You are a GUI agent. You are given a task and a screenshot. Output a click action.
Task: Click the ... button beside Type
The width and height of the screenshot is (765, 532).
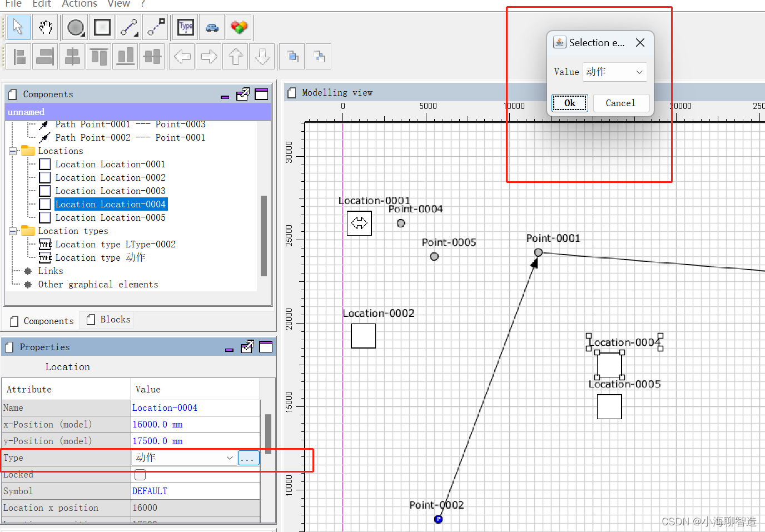[x=248, y=458]
